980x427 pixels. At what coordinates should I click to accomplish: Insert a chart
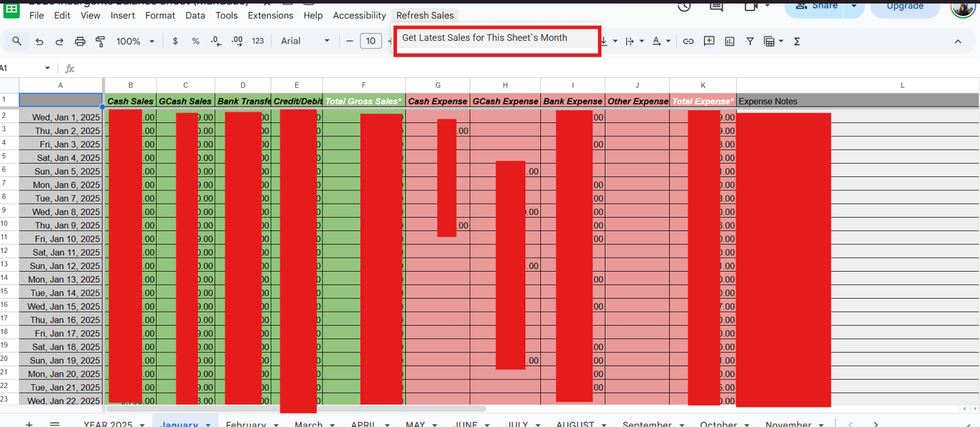pos(729,41)
